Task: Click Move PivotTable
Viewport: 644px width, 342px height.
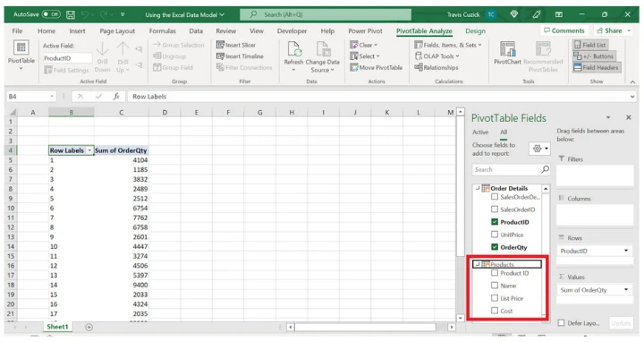Action: click(377, 67)
